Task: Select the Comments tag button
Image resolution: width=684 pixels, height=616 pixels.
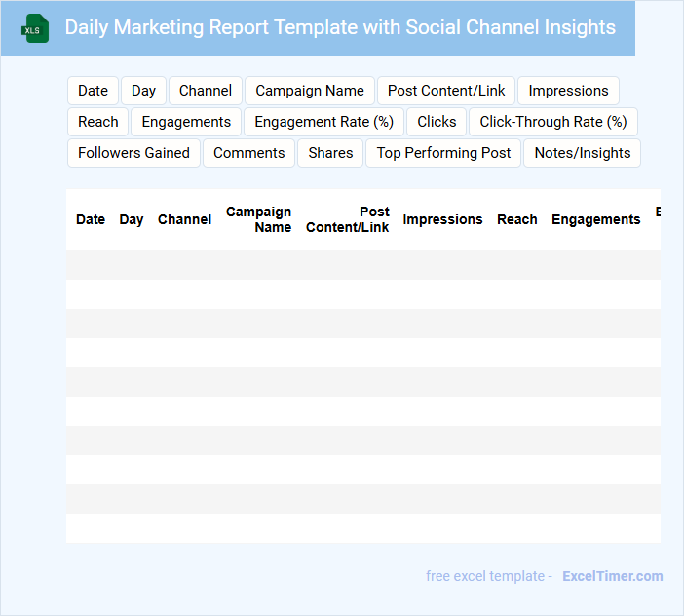Action: (248, 153)
